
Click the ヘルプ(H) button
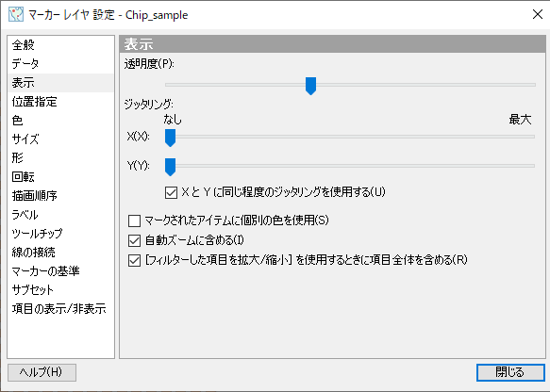(42, 372)
